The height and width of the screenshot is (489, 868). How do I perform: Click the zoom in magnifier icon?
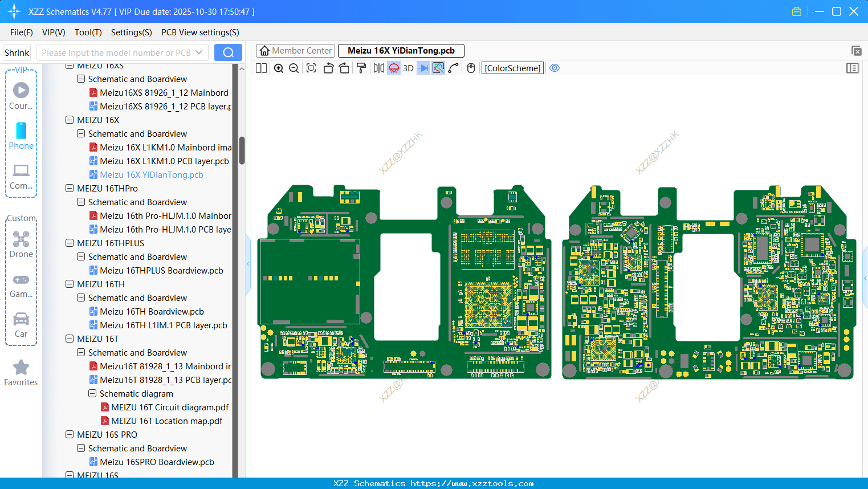pyautogui.click(x=279, y=68)
